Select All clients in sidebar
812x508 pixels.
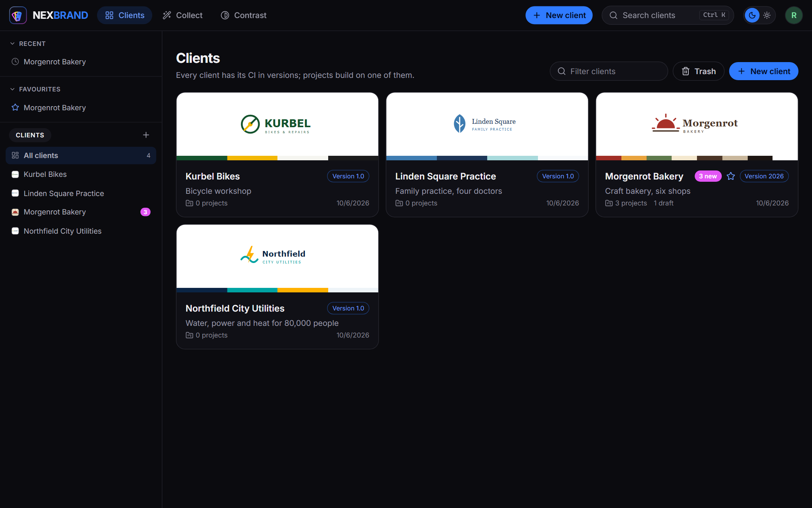[x=81, y=155]
